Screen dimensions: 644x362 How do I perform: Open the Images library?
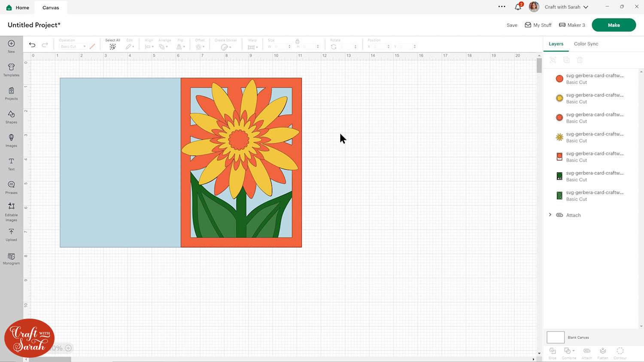point(11,140)
